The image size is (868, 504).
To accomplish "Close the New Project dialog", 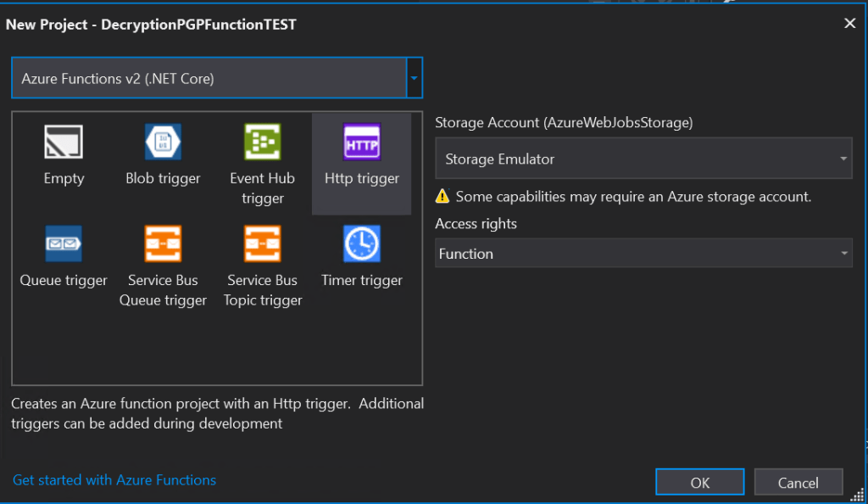I will (849, 24).
